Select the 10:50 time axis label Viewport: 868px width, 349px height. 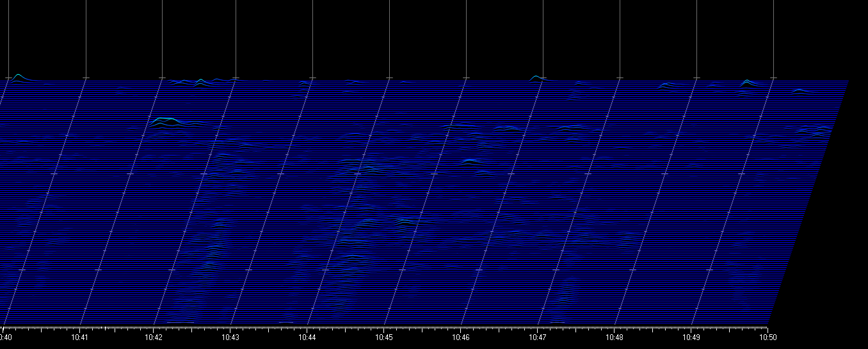(768, 337)
